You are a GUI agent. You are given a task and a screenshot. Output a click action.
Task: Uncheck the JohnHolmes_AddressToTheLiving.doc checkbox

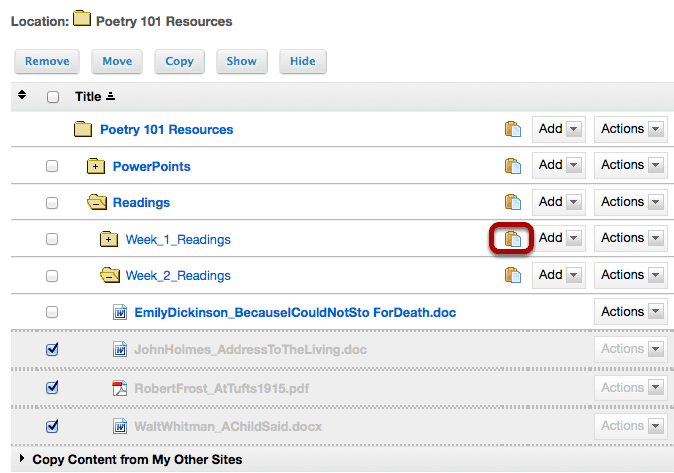click(x=52, y=349)
